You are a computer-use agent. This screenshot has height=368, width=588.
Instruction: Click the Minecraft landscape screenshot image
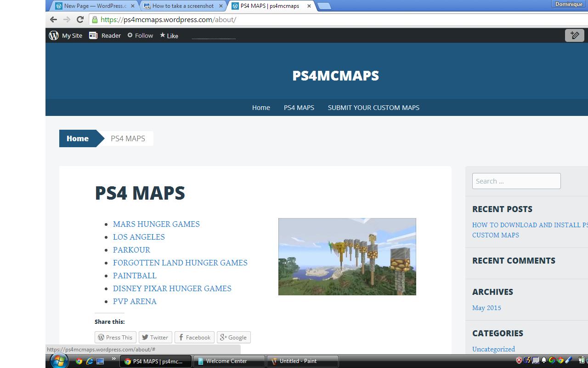tap(347, 257)
